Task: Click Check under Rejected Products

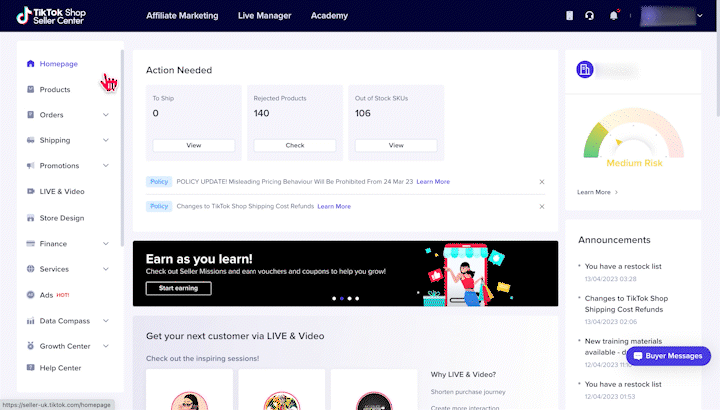Action: click(x=295, y=145)
